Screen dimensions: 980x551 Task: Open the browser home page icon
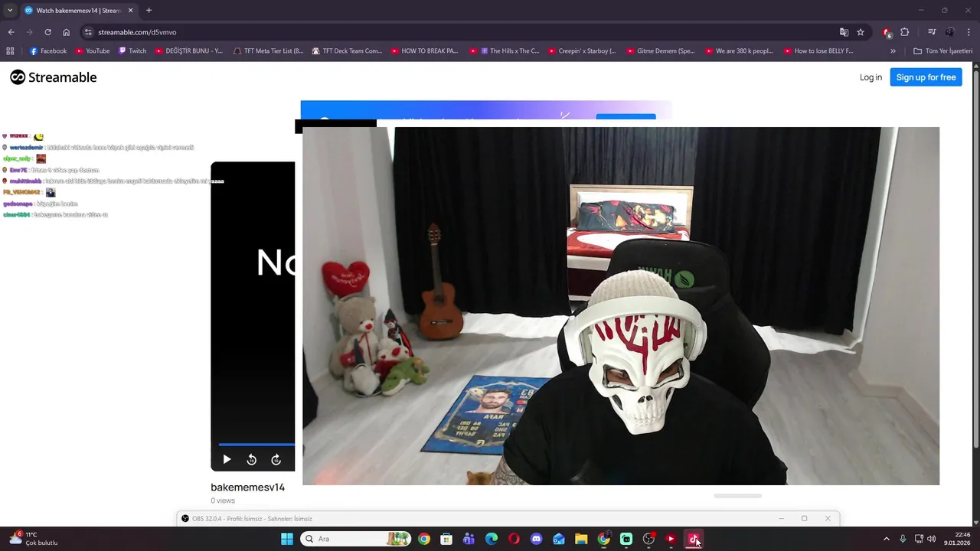pos(67,32)
